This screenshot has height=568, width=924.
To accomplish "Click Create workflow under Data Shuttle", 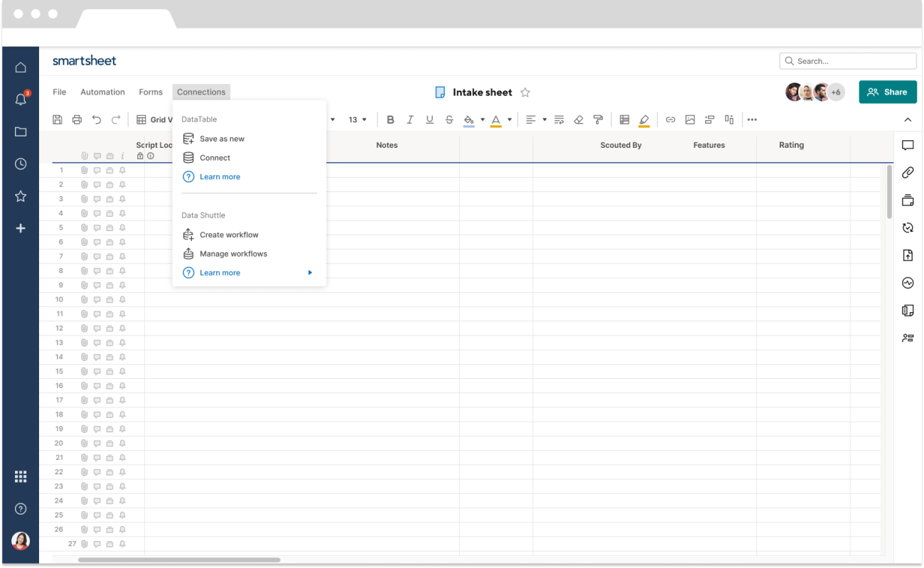I will point(229,234).
